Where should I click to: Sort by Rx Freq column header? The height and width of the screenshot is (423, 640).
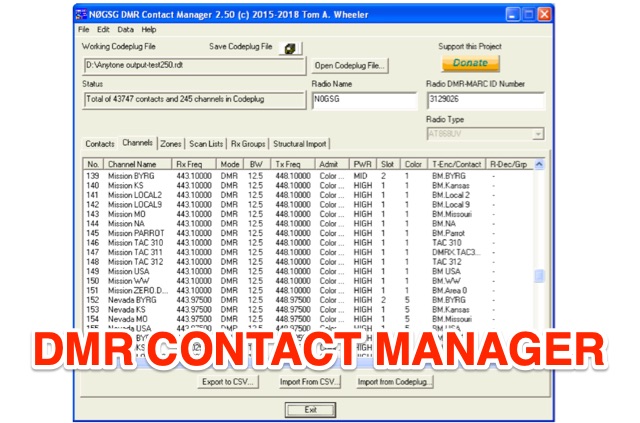tap(193, 164)
